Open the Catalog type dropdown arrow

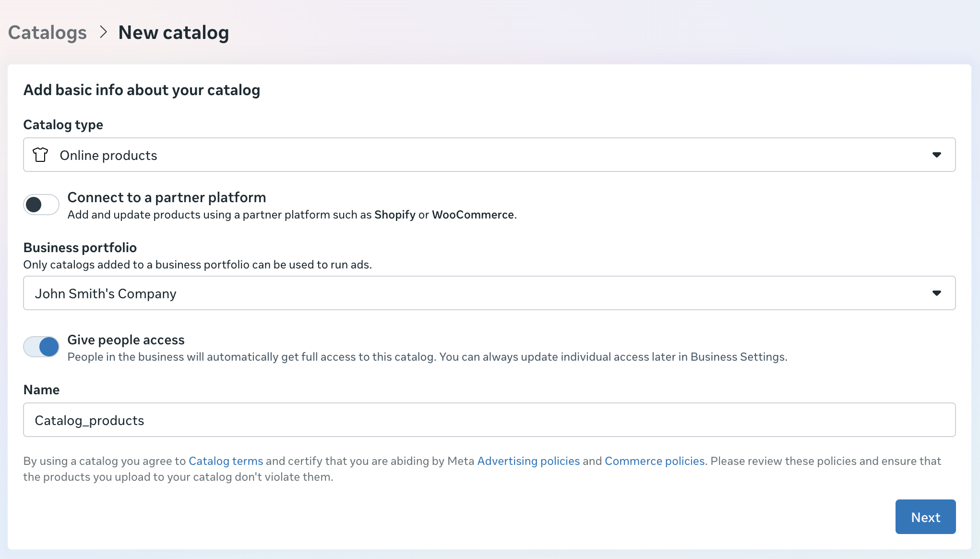coord(936,155)
